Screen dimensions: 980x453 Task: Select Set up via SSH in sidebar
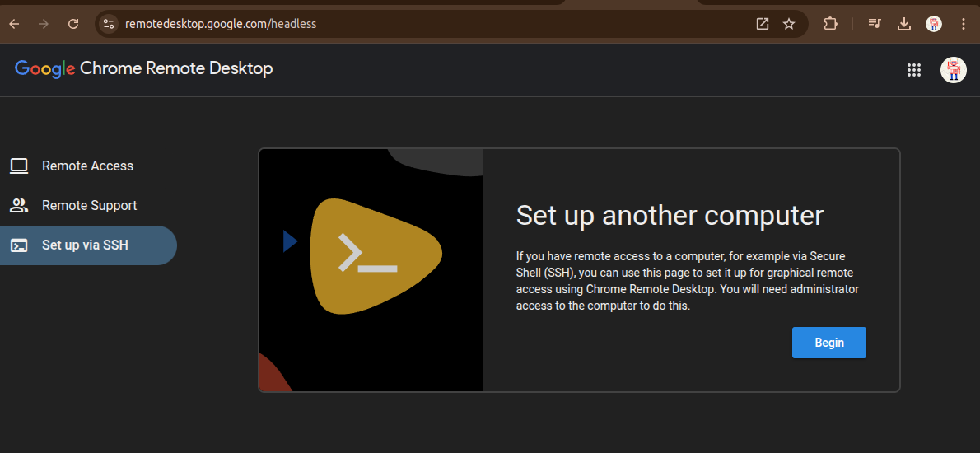point(88,245)
